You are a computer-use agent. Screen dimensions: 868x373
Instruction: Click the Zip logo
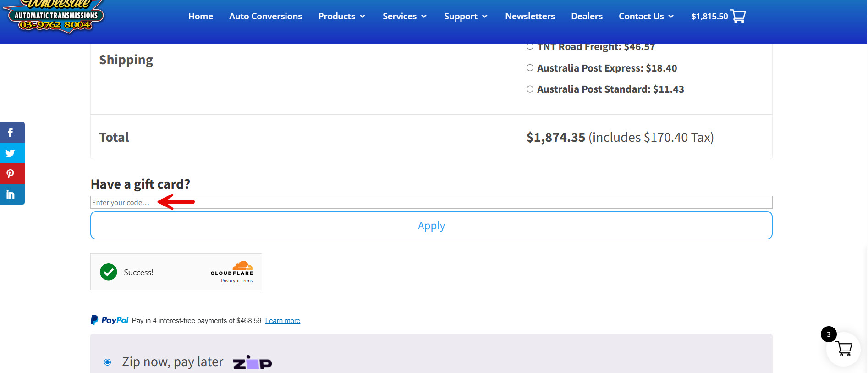tap(252, 363)
